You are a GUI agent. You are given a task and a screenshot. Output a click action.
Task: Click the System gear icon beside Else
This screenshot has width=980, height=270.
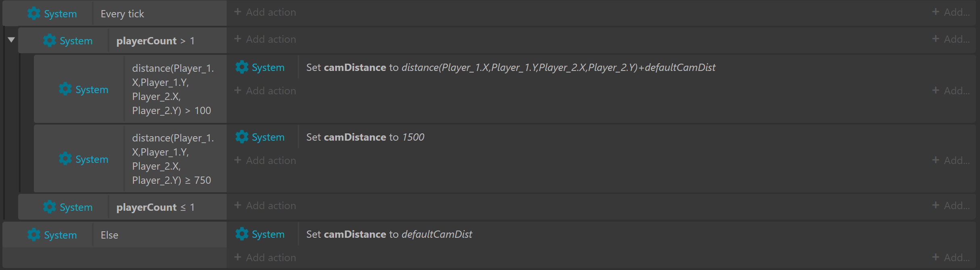[34, 235]
